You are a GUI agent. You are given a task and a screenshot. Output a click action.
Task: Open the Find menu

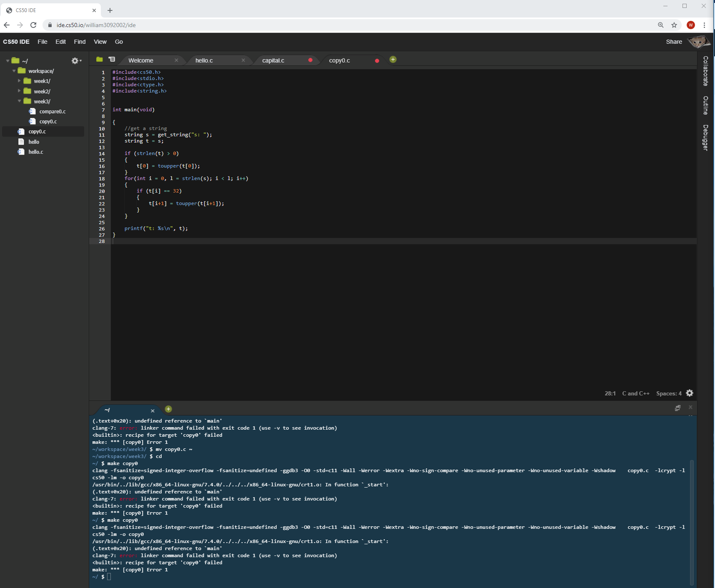(x=80, y=42)
